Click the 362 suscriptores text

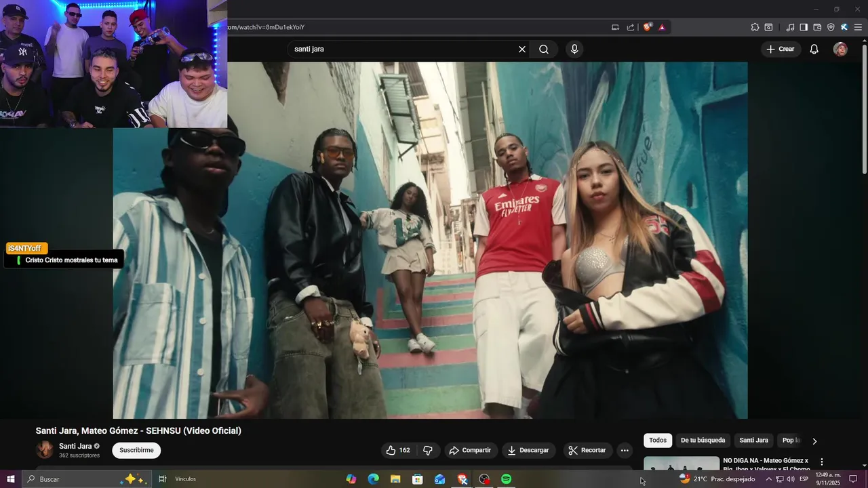point(79,455)
